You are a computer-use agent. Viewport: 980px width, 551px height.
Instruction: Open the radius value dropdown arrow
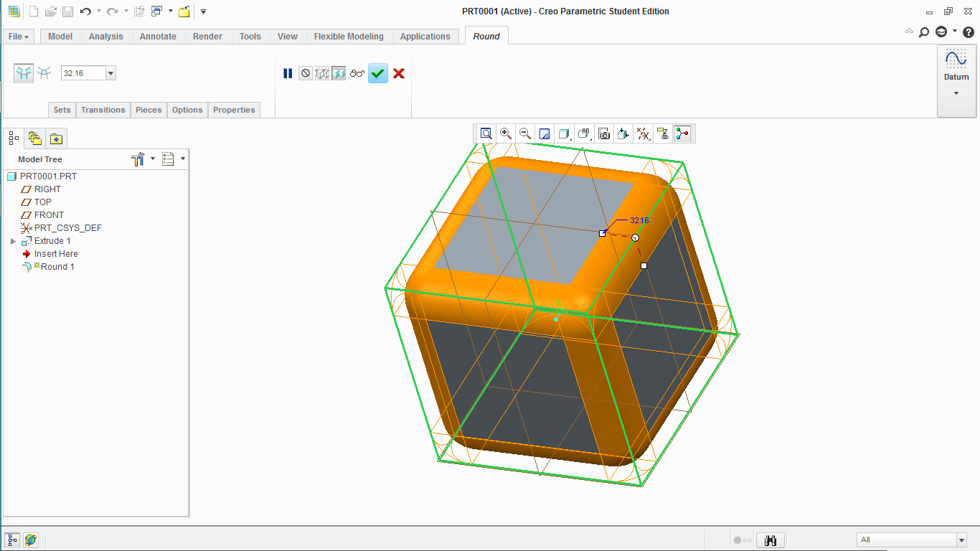click(110, 73)
